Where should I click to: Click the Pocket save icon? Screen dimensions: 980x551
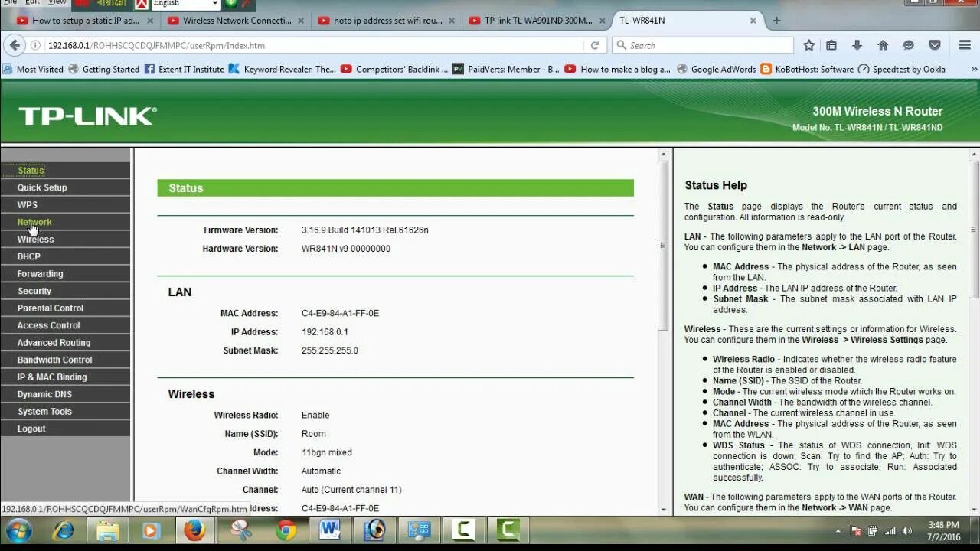click(x=934, y=45)
